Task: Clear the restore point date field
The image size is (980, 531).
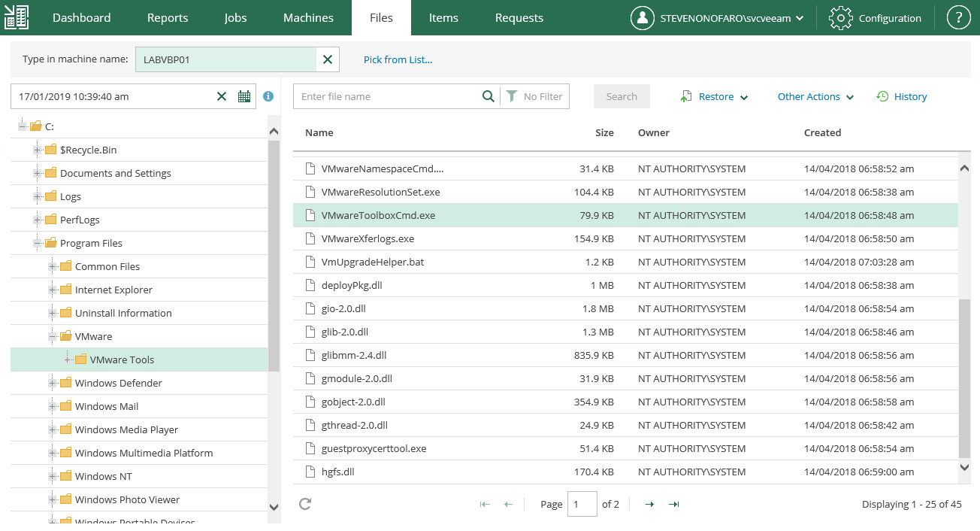Action: pyautogui.click(x=222, y=96)
